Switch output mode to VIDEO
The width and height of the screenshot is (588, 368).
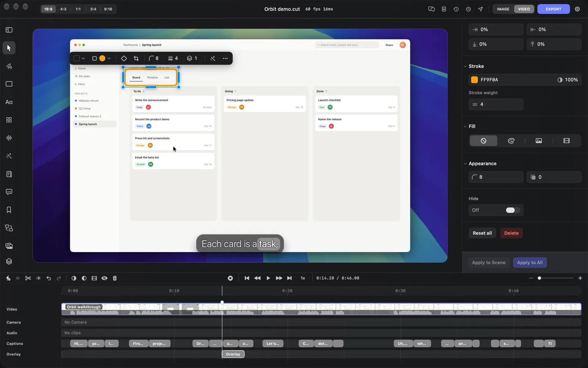point(524,9)
